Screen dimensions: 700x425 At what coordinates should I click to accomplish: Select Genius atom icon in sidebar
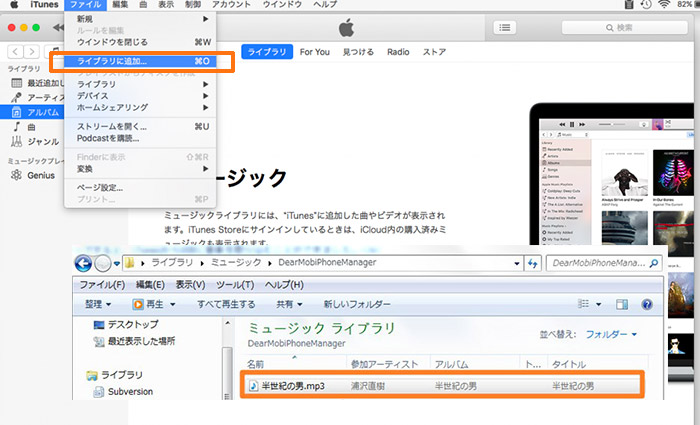pos(17,175)
